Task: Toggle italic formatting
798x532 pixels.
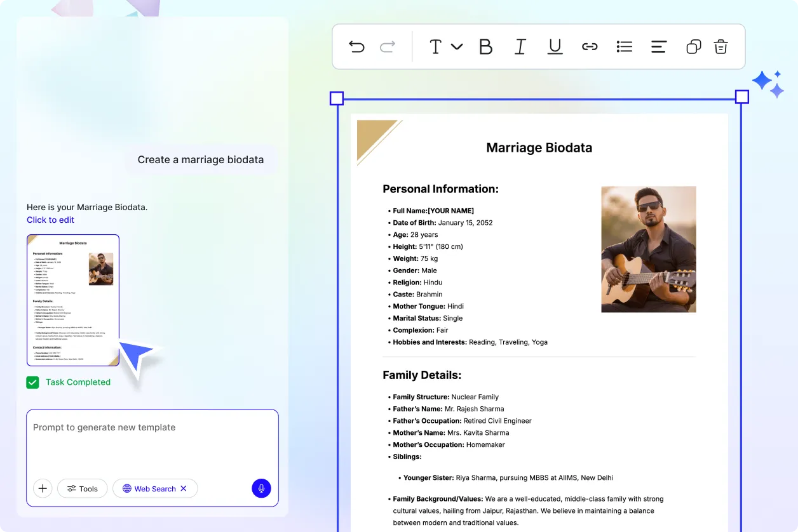Action: [x=520, y=46]
